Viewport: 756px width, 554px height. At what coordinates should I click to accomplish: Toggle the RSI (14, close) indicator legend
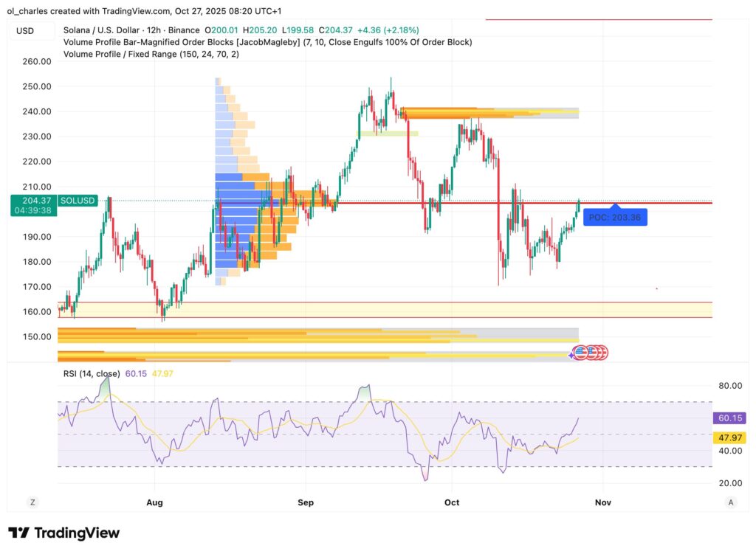[92, 374]
